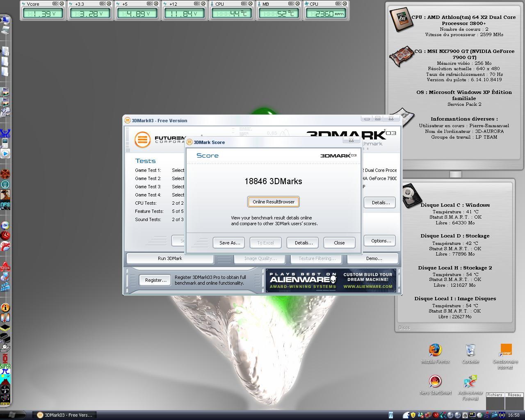Image resolution: width=525 pixels, height=420 pixels.
Task: Click the orange info icon in the left dock
Action: (5, 308)
